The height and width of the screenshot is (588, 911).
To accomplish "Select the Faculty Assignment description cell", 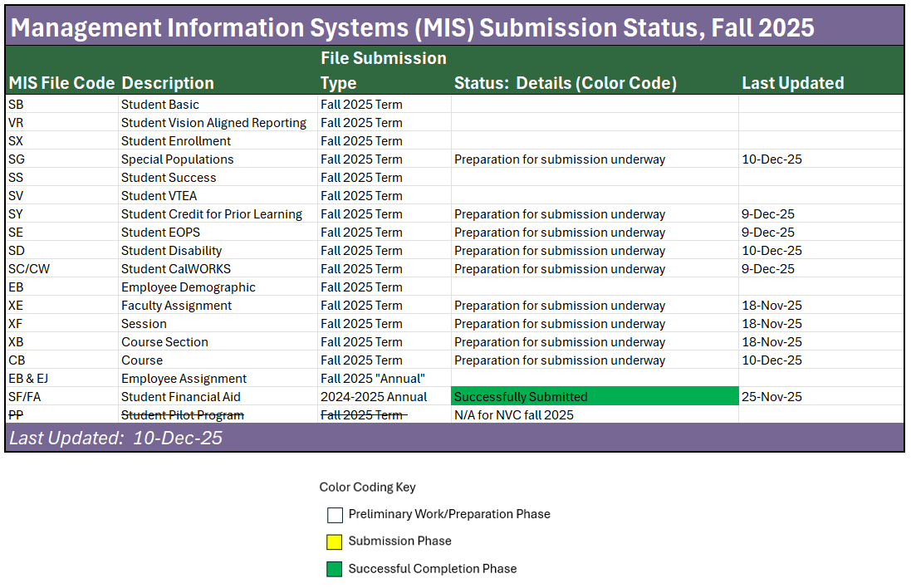I will [x=177, y=306].
